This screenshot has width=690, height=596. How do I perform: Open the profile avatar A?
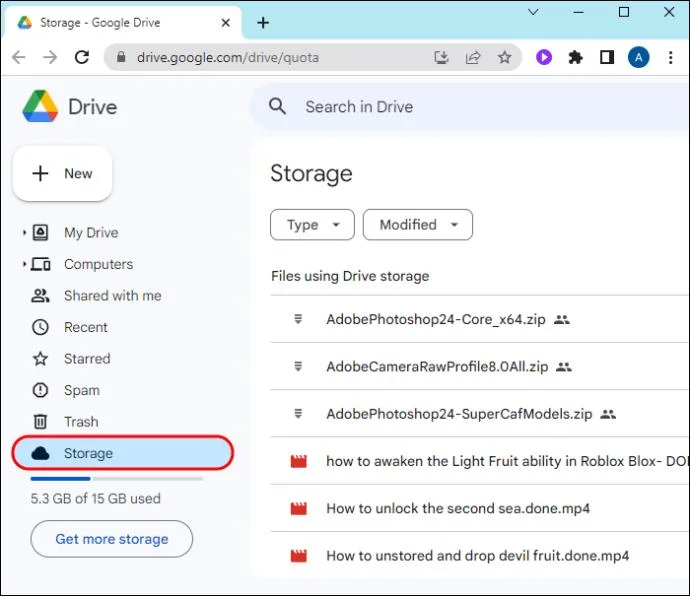pos(639,57)
